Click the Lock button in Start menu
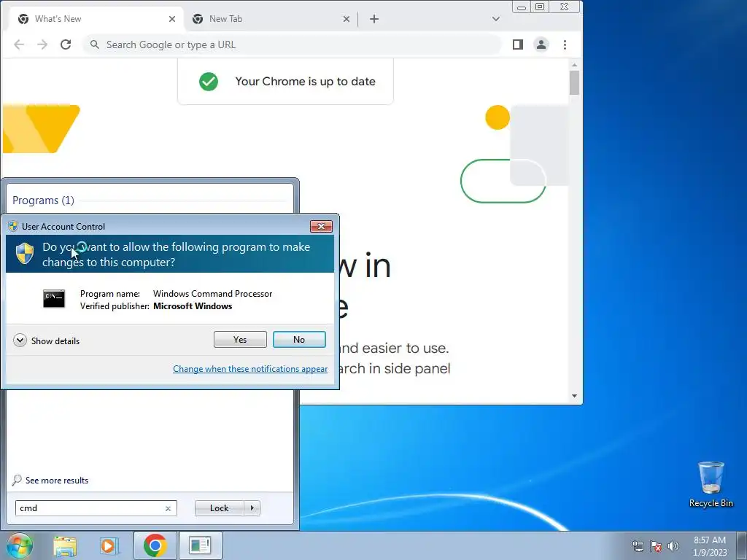This screenshot has width=747, height=560. pyautogui.click(x=219, y=508)
